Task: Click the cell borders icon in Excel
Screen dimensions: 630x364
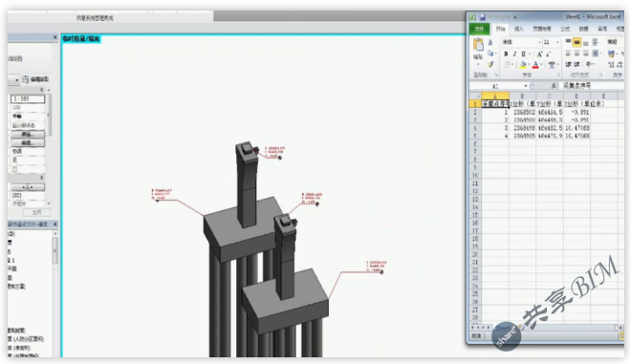Action: (x=507, y=65)
